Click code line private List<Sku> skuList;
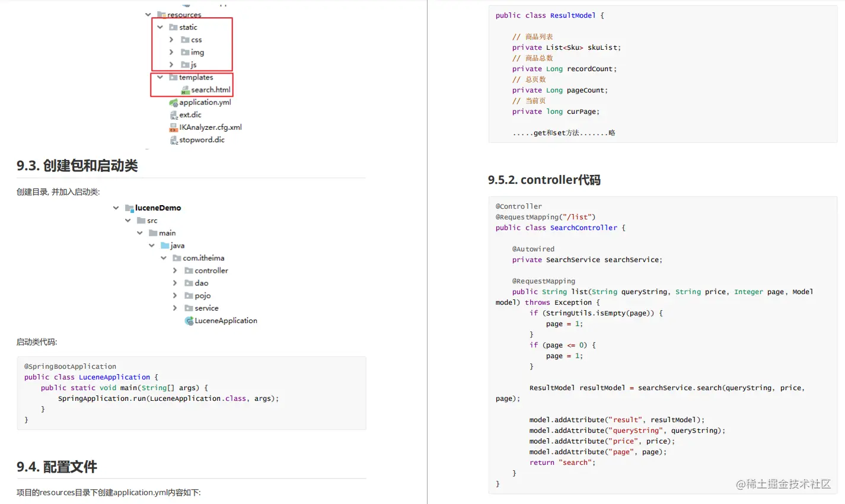 567,47
